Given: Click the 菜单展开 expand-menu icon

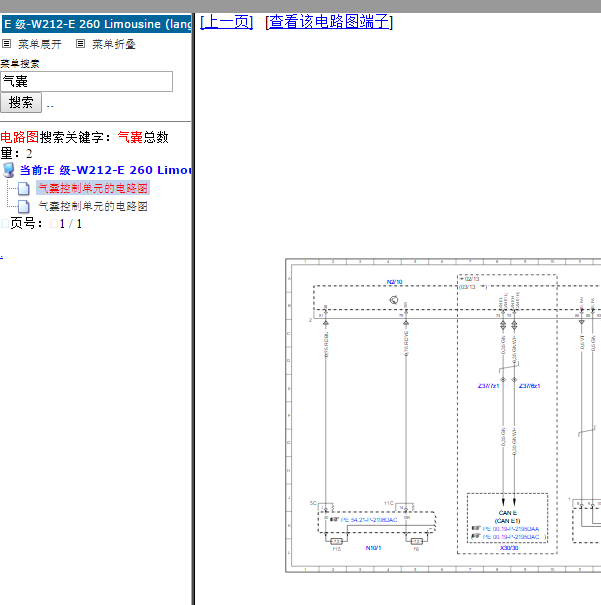Looking at the screenshot, I should [7, 44].
